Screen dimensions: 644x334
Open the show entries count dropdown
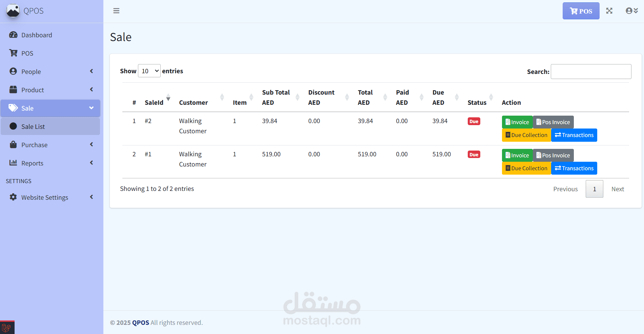(149, 71)
